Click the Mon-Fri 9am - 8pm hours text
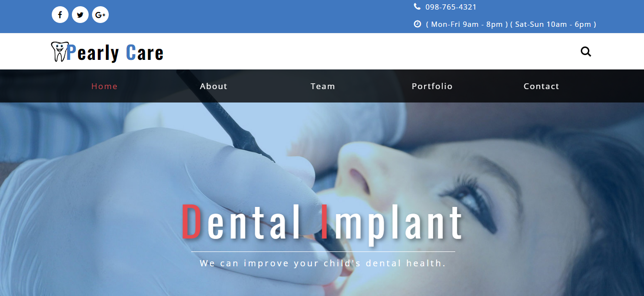 tap(467, 24)
